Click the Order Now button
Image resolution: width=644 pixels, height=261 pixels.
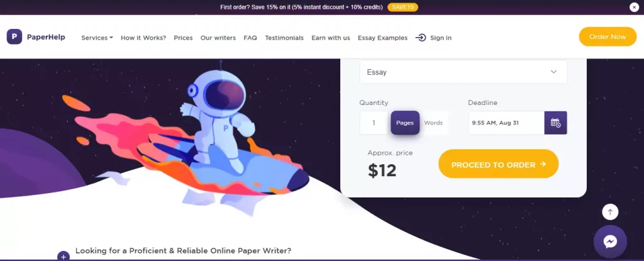[x=608, y=36]
